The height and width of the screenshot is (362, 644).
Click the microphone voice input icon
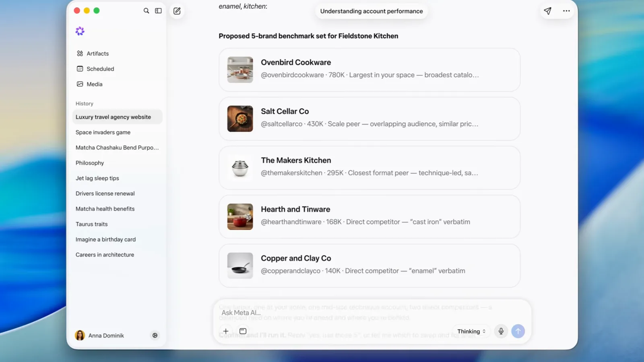(501, 331)
